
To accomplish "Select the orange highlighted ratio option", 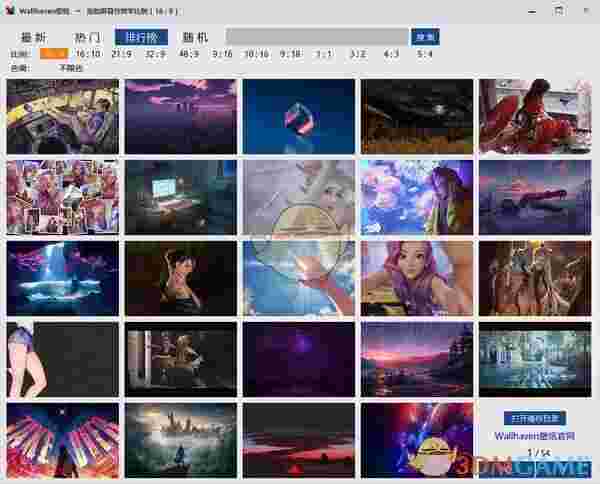I will [x=54, y=54].
